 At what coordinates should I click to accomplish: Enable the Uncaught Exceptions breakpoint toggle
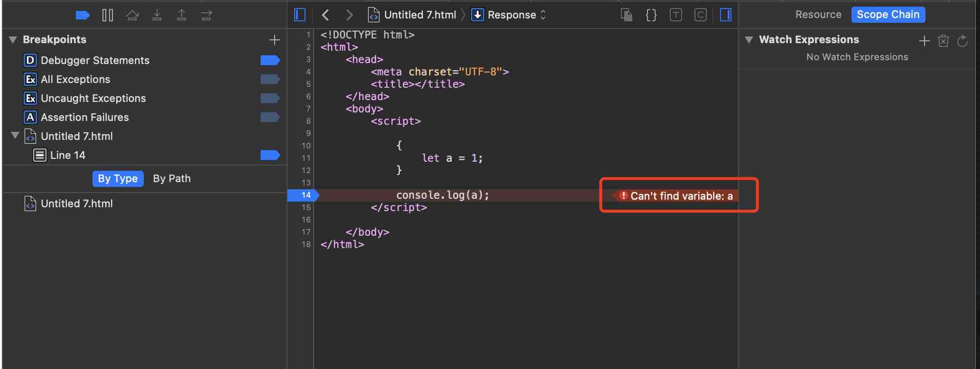tap(270, 98)
